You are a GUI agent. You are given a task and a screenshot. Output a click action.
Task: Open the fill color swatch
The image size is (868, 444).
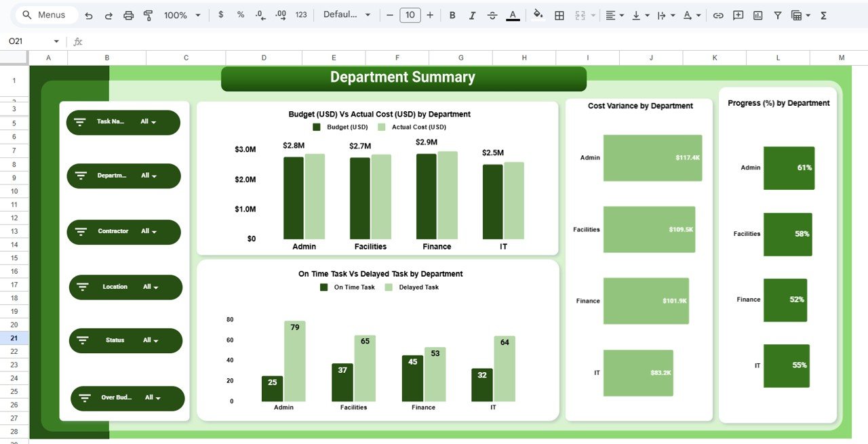[538, 14]
